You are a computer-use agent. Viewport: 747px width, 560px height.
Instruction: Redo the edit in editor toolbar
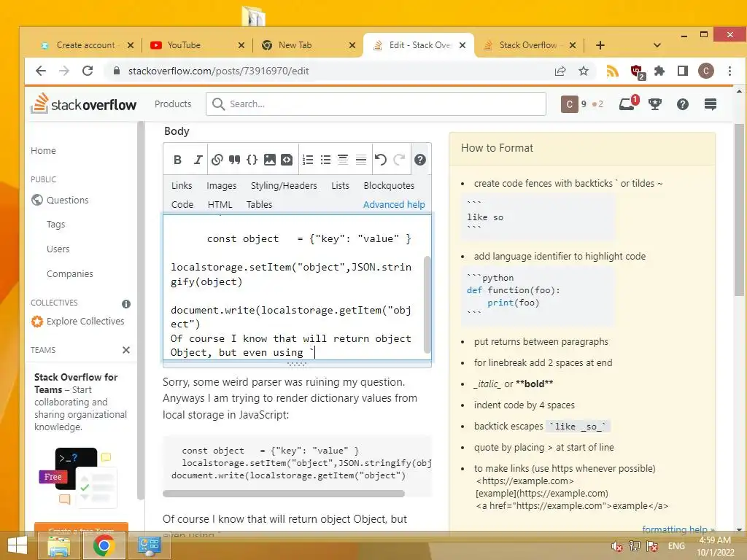pos(399,160)
